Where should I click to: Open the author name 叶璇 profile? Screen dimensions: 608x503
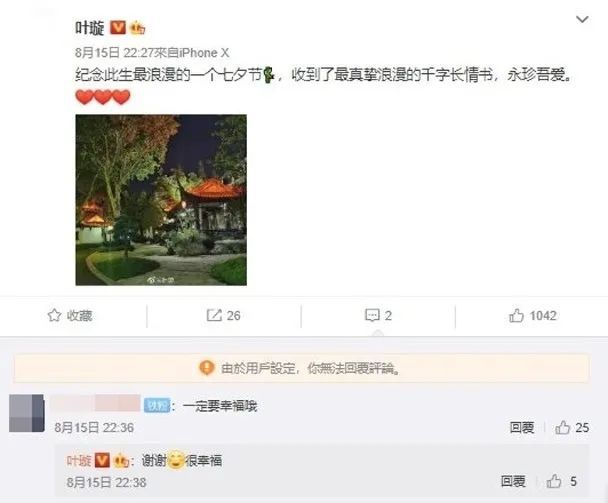click(x=90, y=28)
